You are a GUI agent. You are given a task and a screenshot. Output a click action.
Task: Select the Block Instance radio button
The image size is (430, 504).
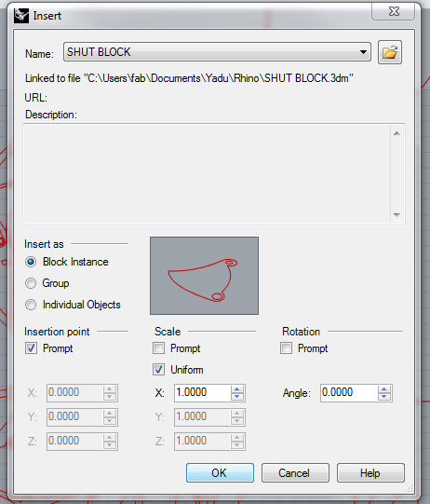pos(31,262)
